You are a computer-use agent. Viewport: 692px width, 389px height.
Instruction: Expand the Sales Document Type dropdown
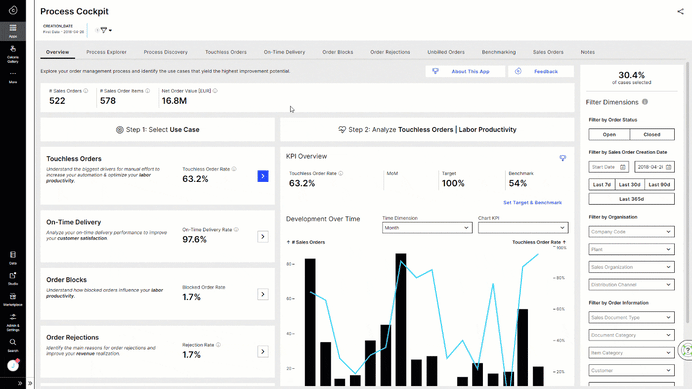pyautogui.click(x=631, y=317)
